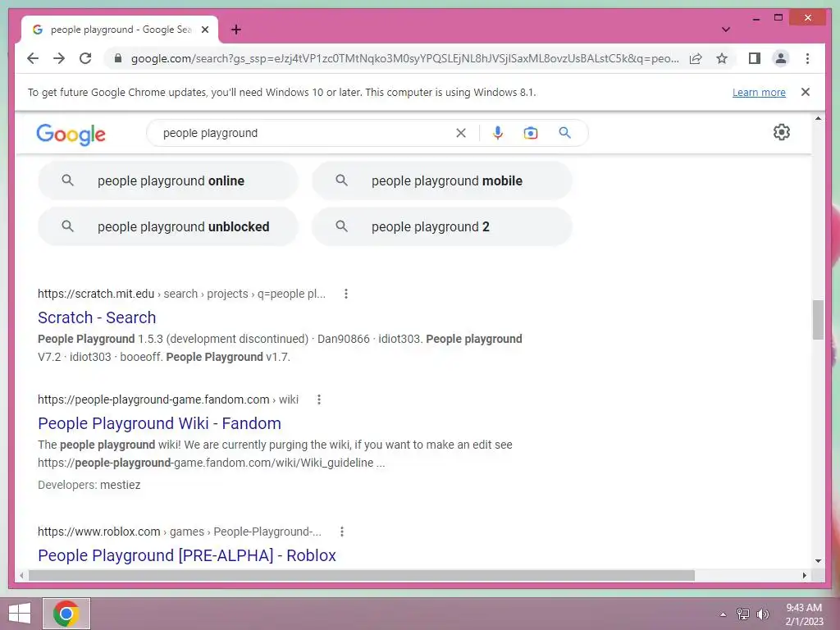The image size is (840, 630).
Task: Focus the Google search input field
Action: click(305, 133)
